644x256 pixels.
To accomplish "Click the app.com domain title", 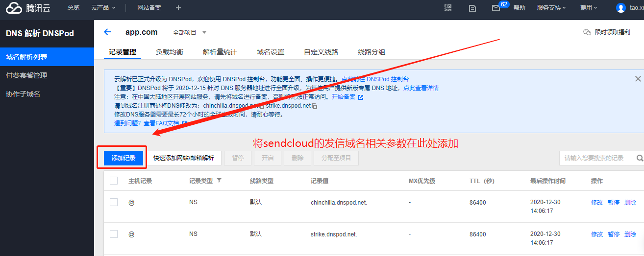I will [x=142, y=32].
